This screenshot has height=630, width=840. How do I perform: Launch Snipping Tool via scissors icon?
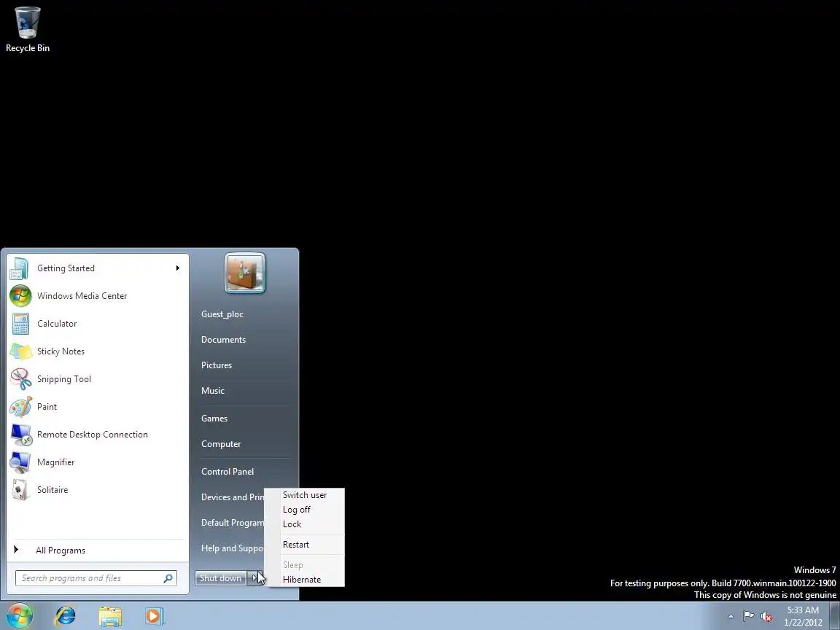point(20,379)
